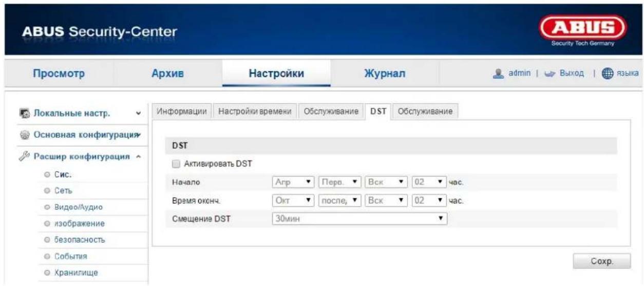Select the DST sub-tab
Screen dimensions: 644x286
pos(378,112)
